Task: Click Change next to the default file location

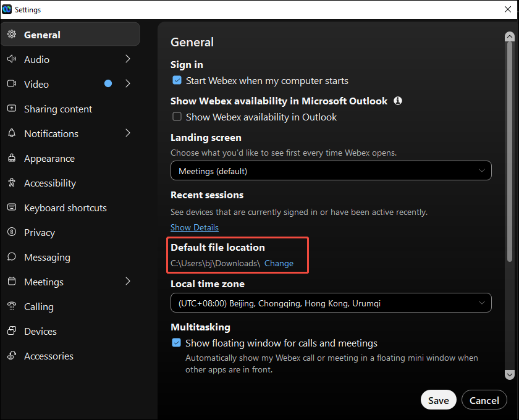Action: [279, 263]
